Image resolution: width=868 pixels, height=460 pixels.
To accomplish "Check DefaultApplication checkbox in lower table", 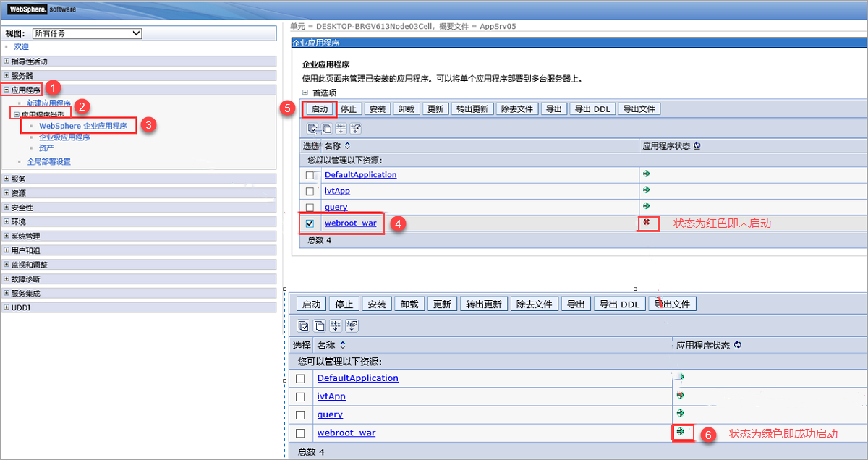I will [x=300, y=378].
